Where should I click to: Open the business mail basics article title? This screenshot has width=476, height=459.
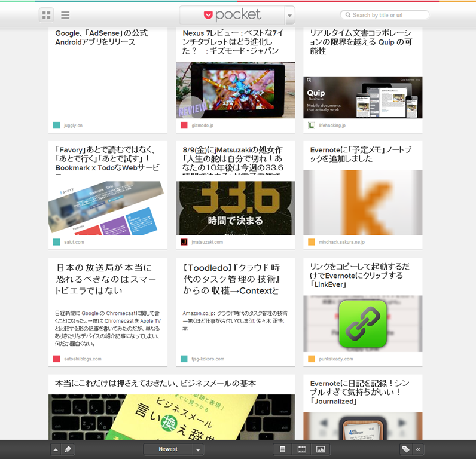click(x=155, y=384)
